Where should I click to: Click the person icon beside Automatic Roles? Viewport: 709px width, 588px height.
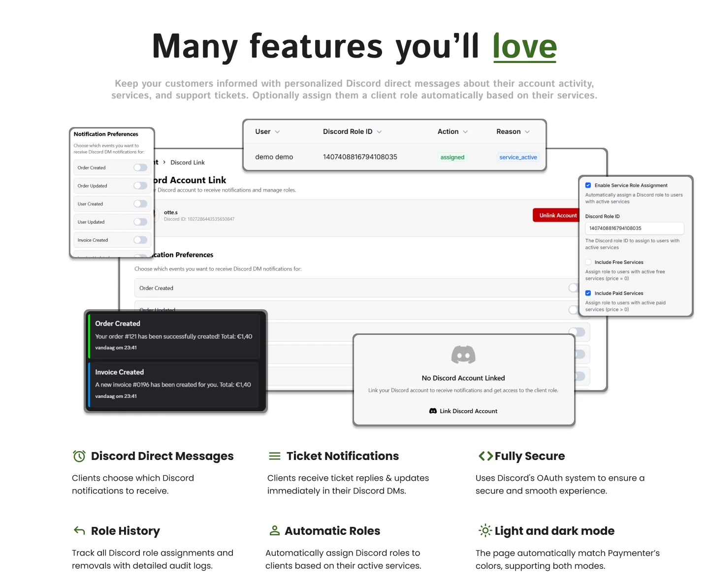274,530
